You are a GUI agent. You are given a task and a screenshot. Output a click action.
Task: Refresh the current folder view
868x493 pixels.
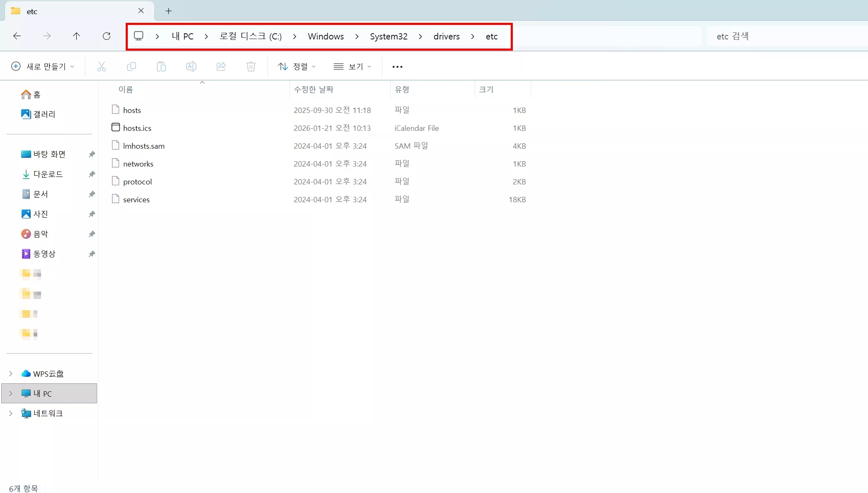pos(107,36)
